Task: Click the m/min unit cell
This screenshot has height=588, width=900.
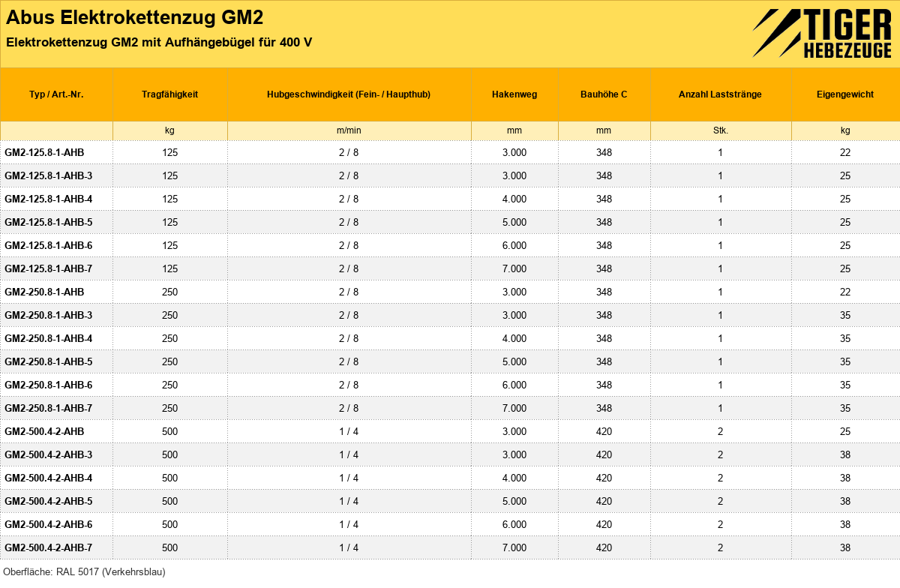Action: point(349,130)
